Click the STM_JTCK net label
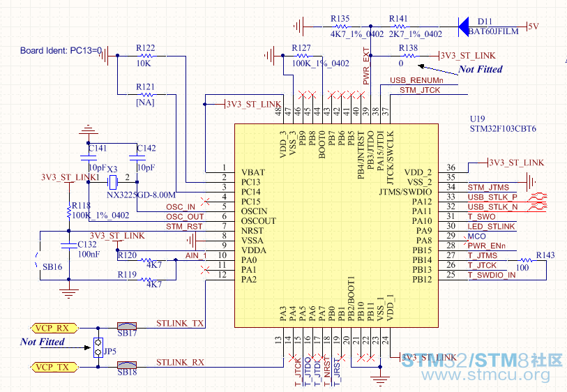The width and height of the screenshot is (567, 392). tap(420, 90)
